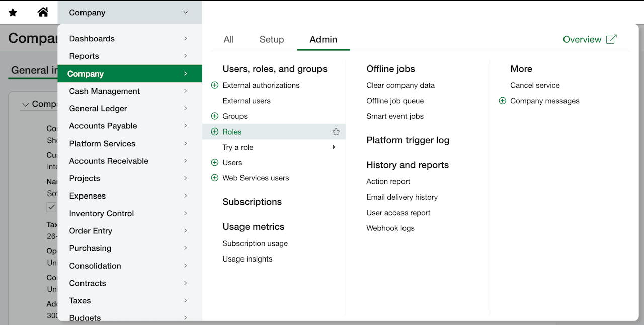Open Email delivery history

tap(402, 197)
